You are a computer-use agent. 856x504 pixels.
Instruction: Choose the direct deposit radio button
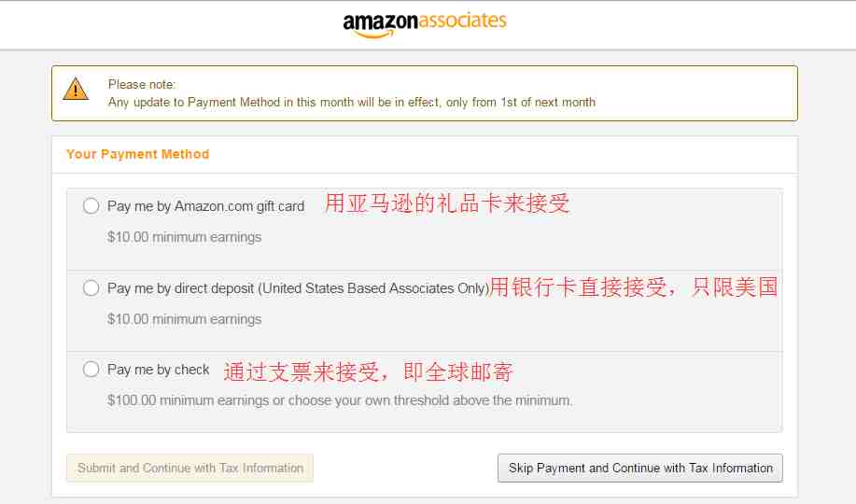coord(91,287)
